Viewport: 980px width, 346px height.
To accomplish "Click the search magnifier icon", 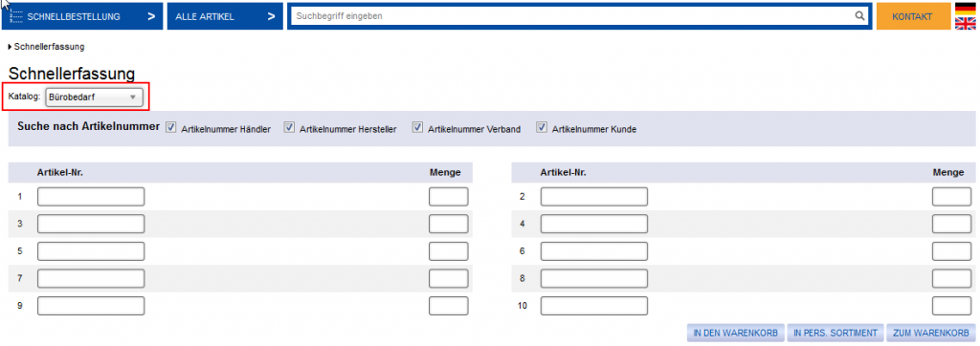I will (x=859, y=16).
